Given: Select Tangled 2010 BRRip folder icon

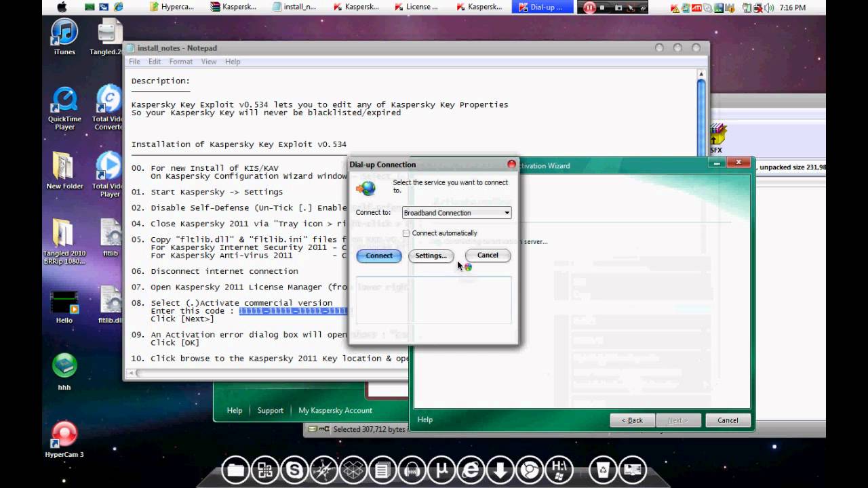Looking at the screenshot, I should click(x=64, y=243).
